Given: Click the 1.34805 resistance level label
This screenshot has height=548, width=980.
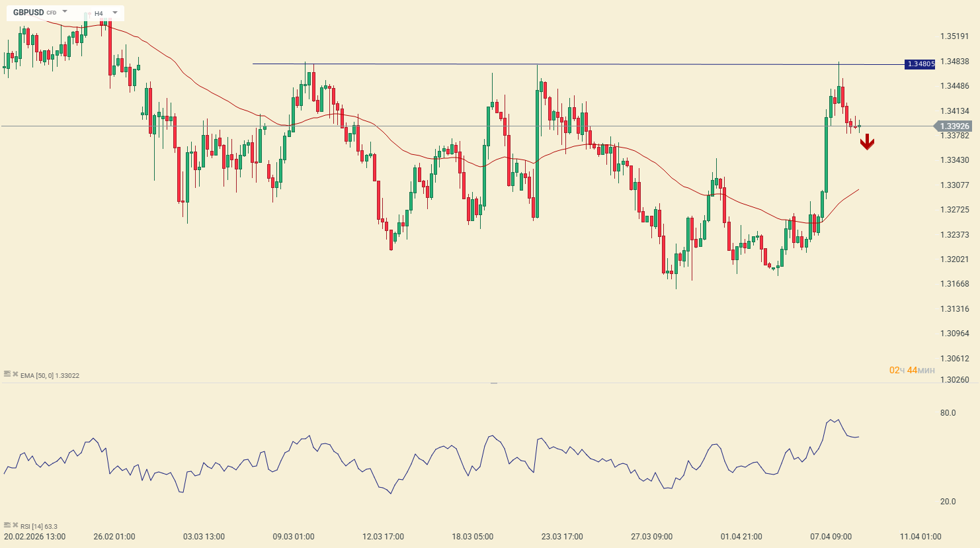Looking at the screenshot, I should click(x=920, y=64).
